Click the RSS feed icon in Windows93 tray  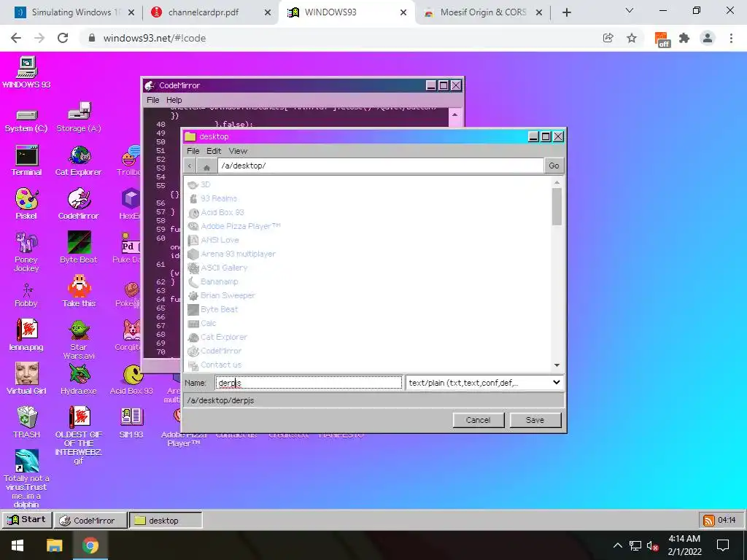tap(709, 520)
